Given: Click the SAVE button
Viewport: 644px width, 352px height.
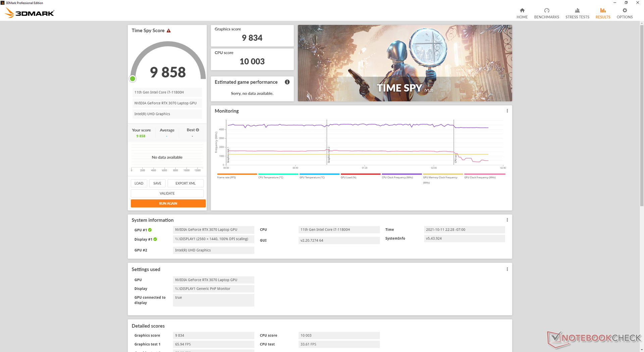Looking at the screenshot, I should [x=157, y=183].
